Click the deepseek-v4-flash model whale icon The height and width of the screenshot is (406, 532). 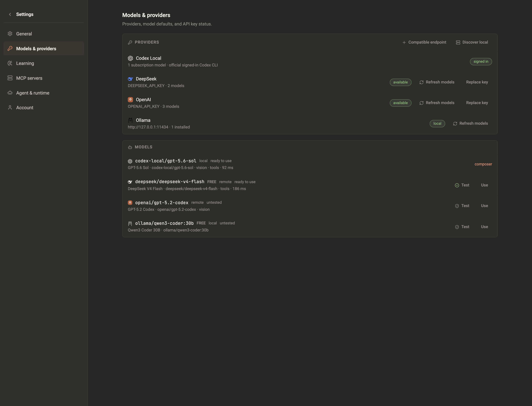(130, 182)
